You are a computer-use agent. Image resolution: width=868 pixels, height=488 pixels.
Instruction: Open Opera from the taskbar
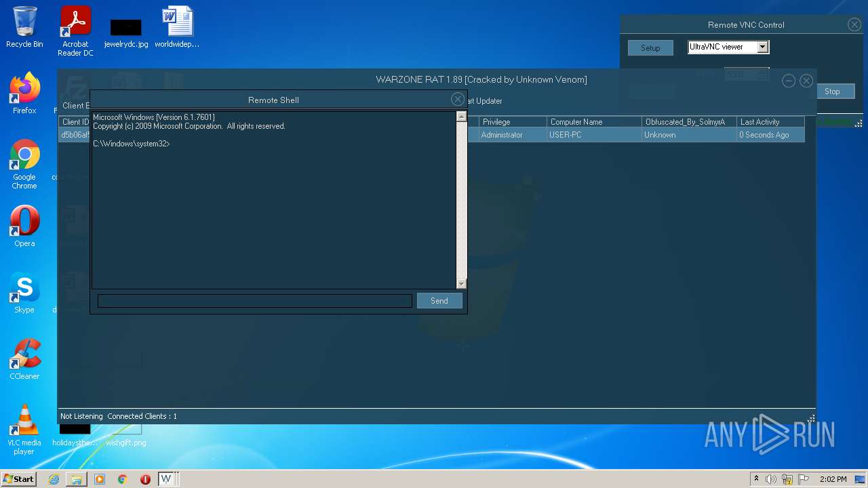point(145,479)
